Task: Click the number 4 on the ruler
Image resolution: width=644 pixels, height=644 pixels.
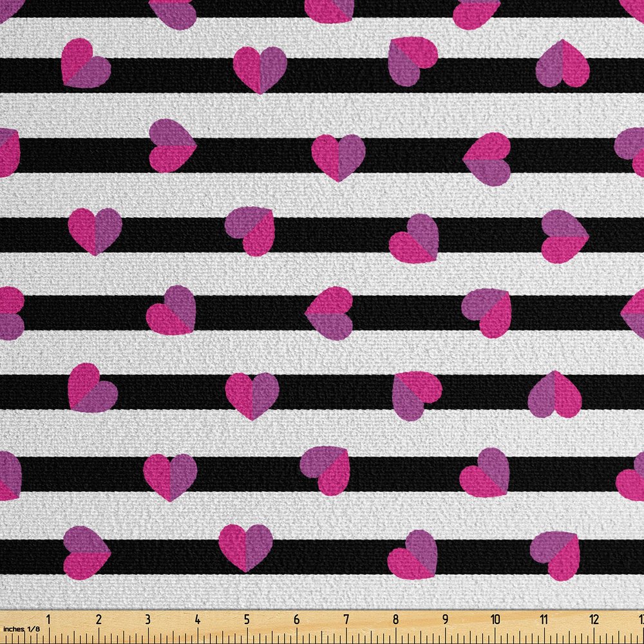Action: [198, 620]
